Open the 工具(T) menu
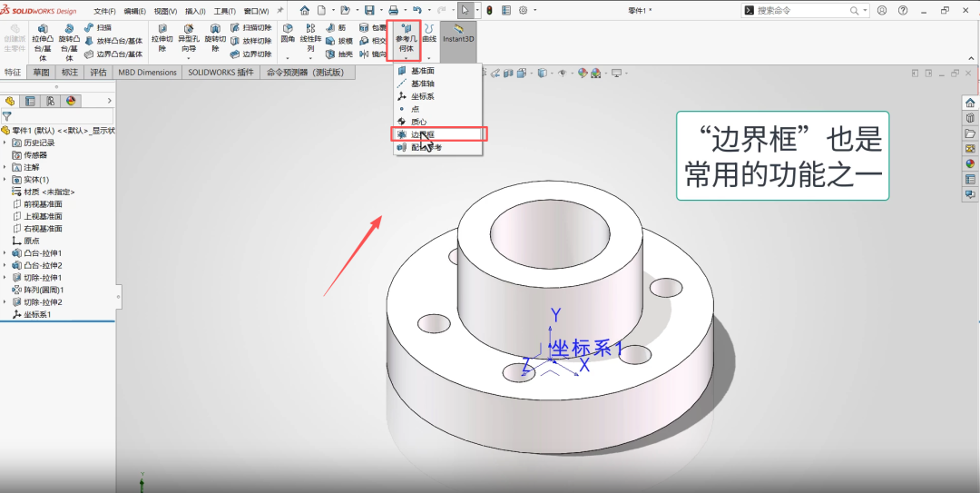The width and height of the screenshot is (980, 493). 225,11
